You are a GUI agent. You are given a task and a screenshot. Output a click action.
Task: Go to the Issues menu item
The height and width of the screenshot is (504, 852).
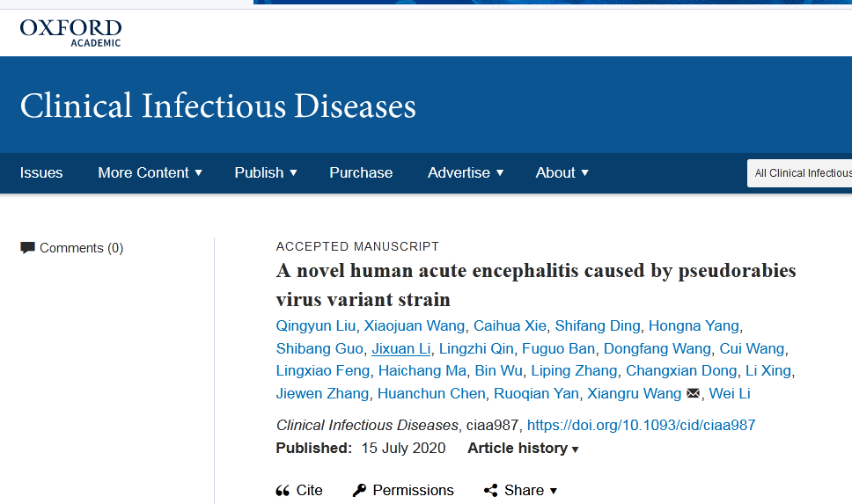[x=41, y=172]
